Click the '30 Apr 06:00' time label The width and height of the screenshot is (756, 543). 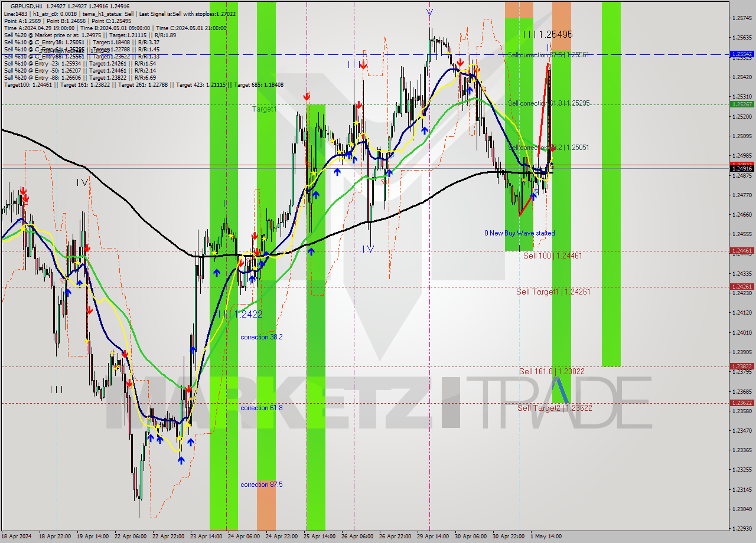click(471, 537)
